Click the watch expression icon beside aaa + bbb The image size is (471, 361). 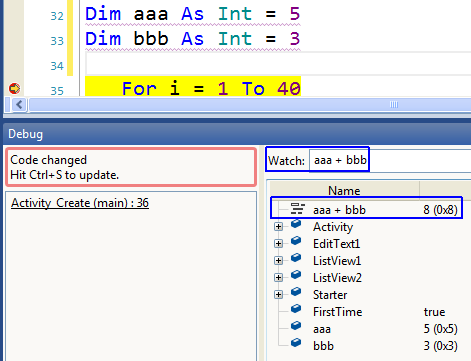[x=297, y=208]
